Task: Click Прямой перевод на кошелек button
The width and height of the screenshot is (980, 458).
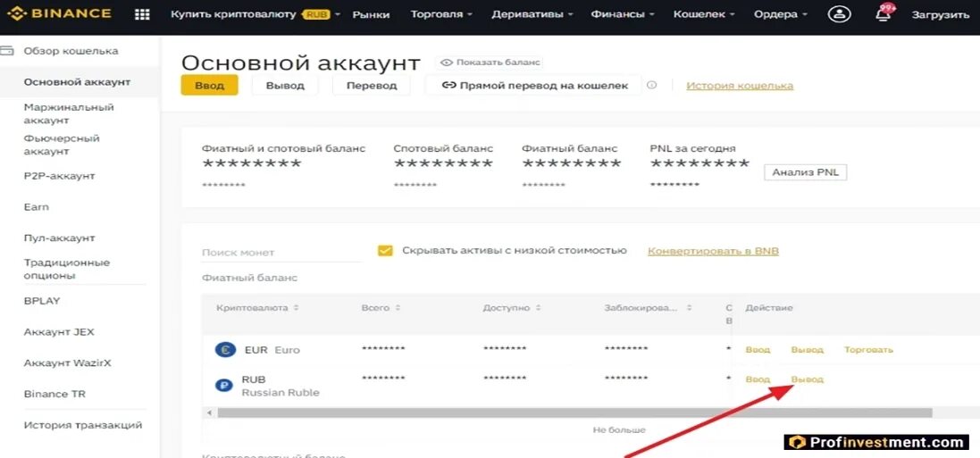Action: pos(533,86)
